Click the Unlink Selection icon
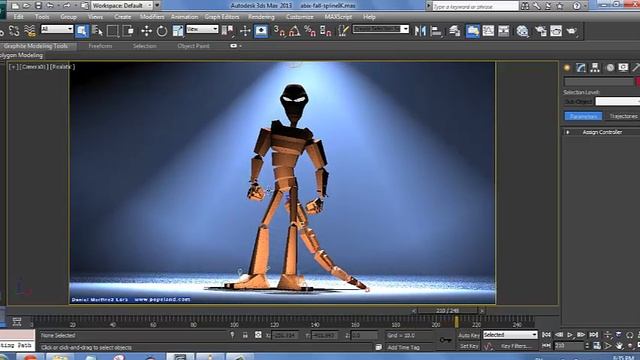Viewport: 640px width, 360px height. coord(14,31)
